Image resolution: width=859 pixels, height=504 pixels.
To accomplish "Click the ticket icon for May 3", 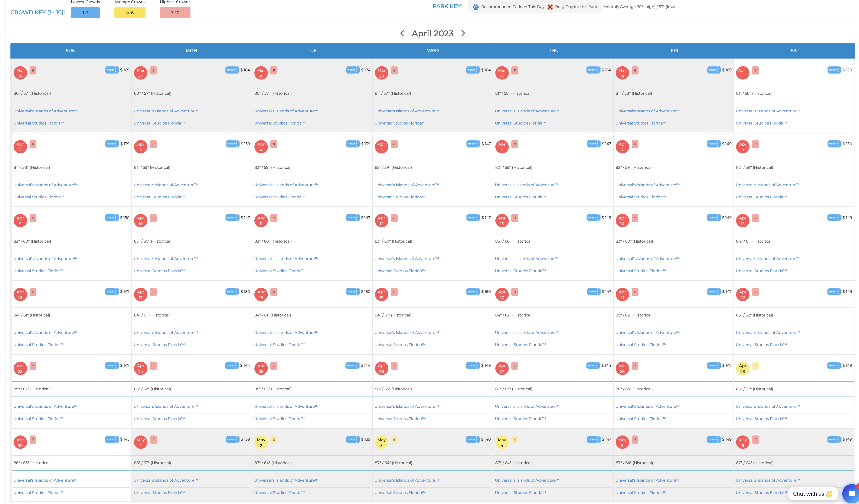I will (x=473, y=440).
